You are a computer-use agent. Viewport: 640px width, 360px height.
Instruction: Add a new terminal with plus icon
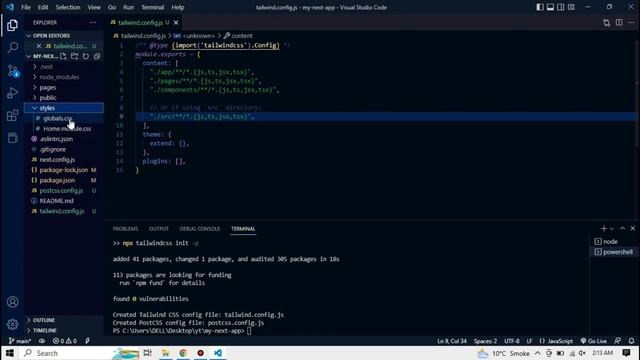click(604, 229)
